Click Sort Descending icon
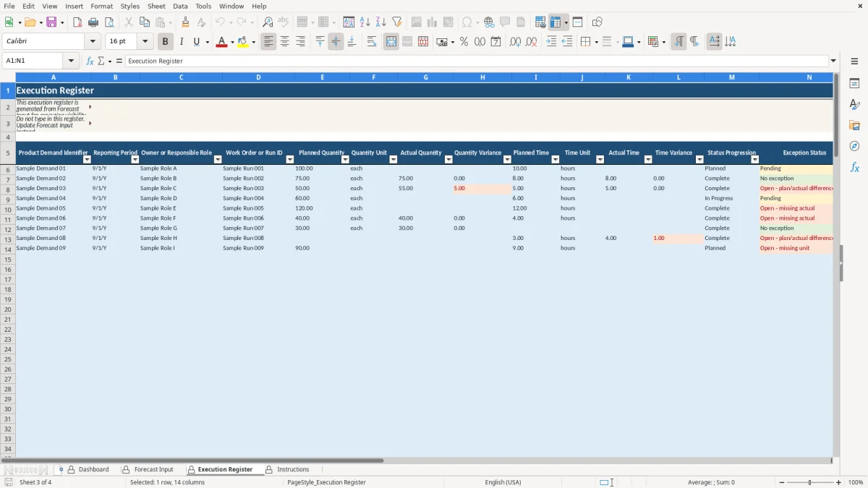 point(380,22)
